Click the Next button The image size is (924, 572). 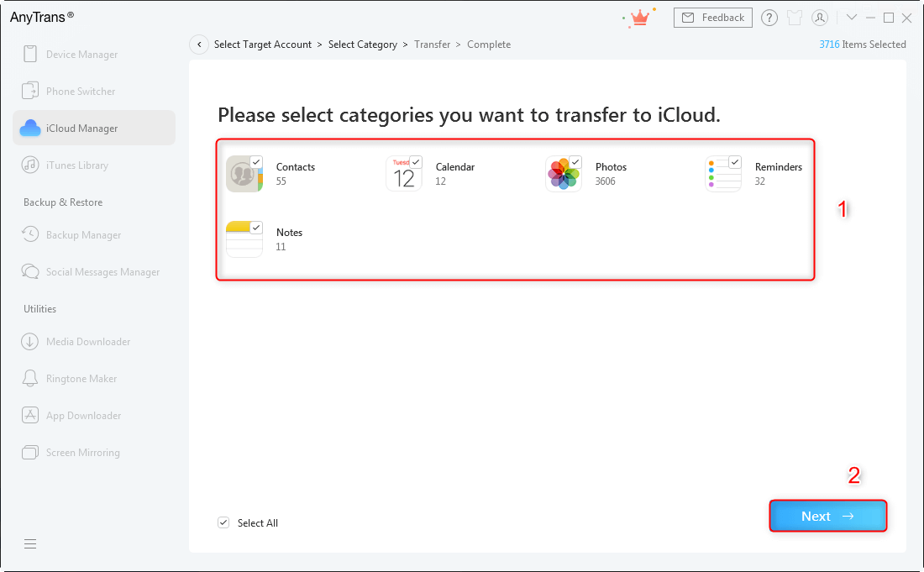coord(827,517)
